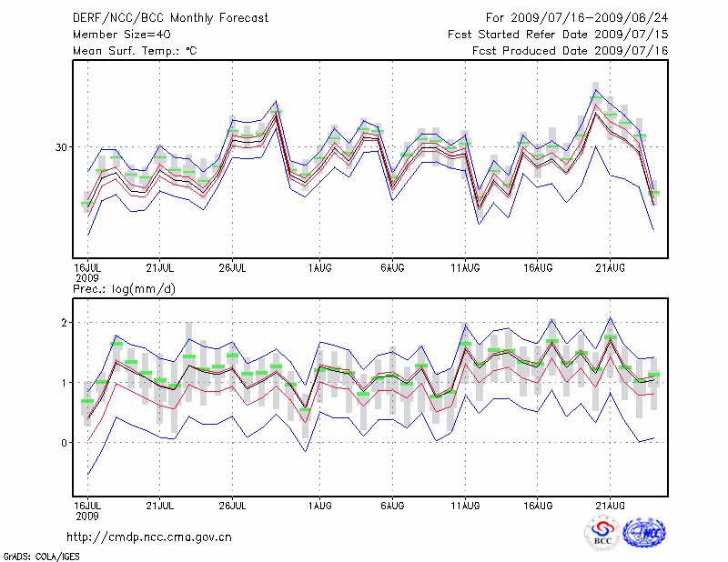
Task: Click the Fcst Produced Date line
Action: pyautogui.click(x=570, y=51)
